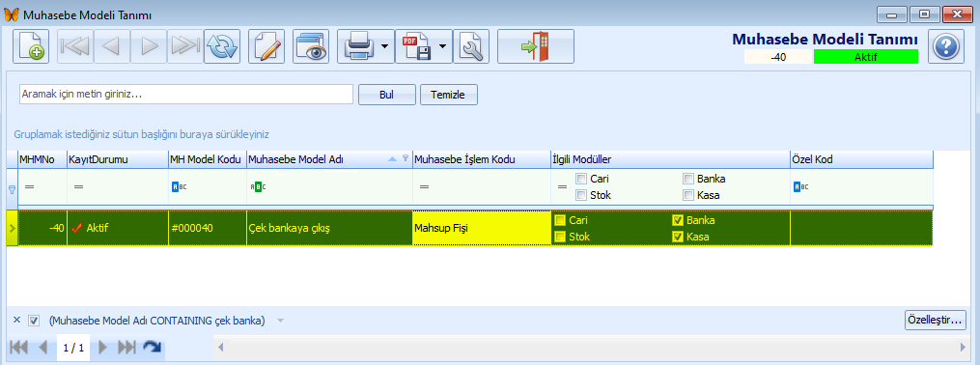Click the printer icon in the toolbar
Image resolution: width=980 pixels, height=365 pixels.
point(359,46)
